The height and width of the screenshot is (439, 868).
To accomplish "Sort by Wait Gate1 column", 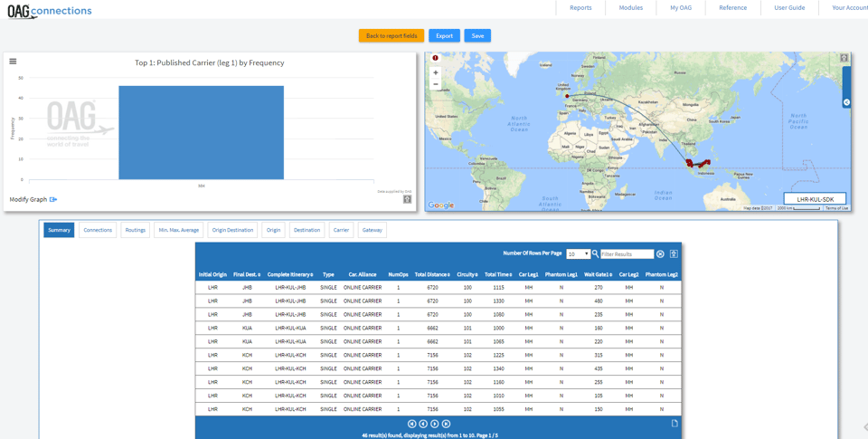I will (599, 274).
